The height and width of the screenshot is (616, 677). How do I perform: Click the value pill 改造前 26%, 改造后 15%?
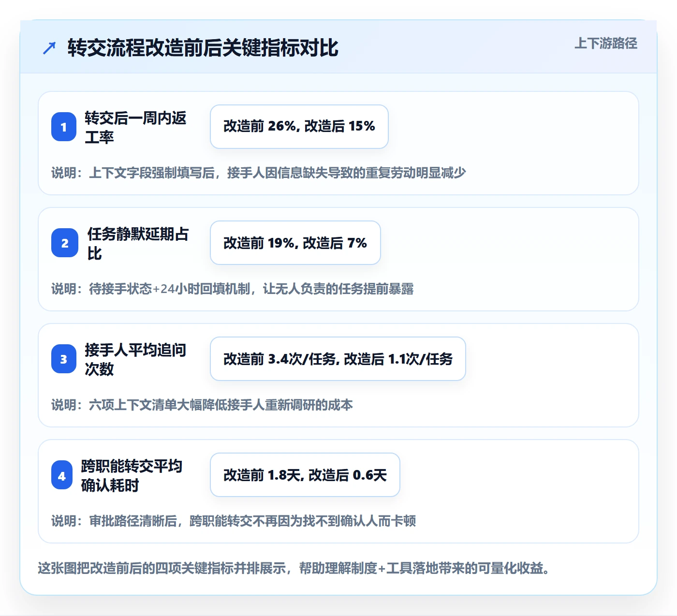[299, 127]
